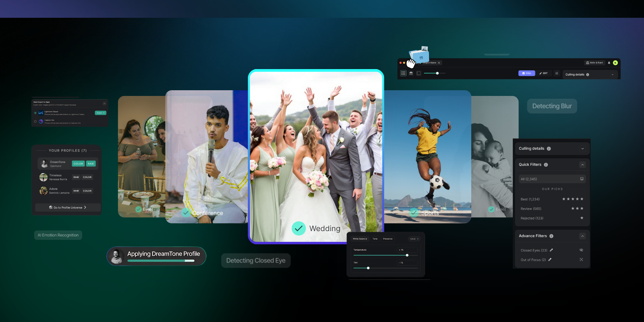Toggle Adore COLOR profile
Viewport: 644px width, 322px height.
(87, 191)
